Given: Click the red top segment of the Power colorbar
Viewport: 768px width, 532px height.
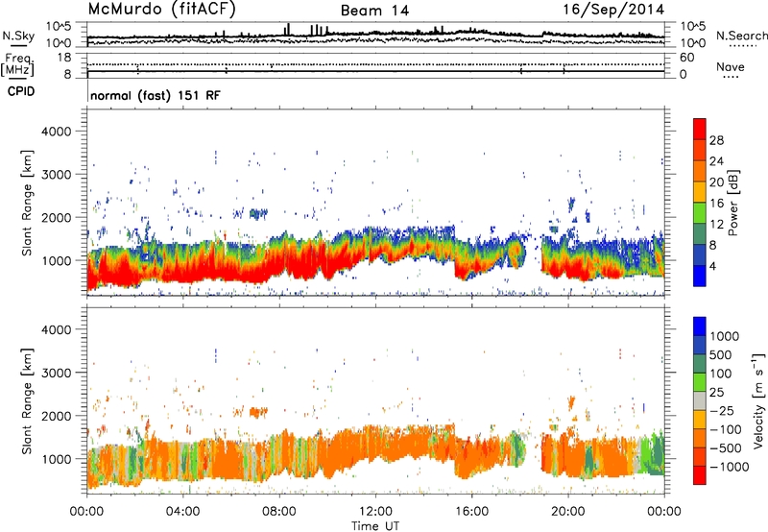Looking at the screenshot, I should (700, 129).
